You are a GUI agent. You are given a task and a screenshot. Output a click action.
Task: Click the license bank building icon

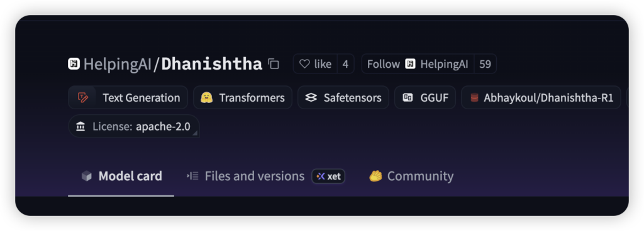point(80,127)
